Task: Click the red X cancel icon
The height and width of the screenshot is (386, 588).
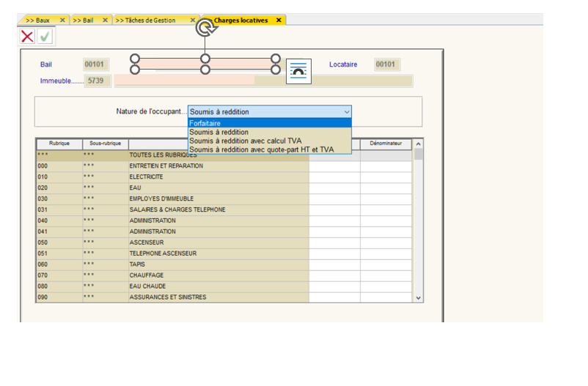Action: [x=27, y=37]
